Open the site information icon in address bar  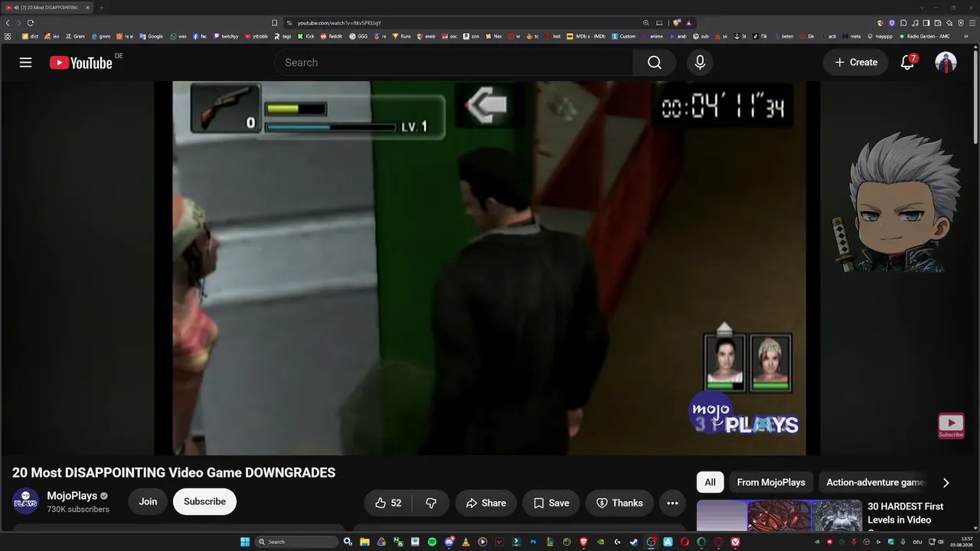pos(289,23)
